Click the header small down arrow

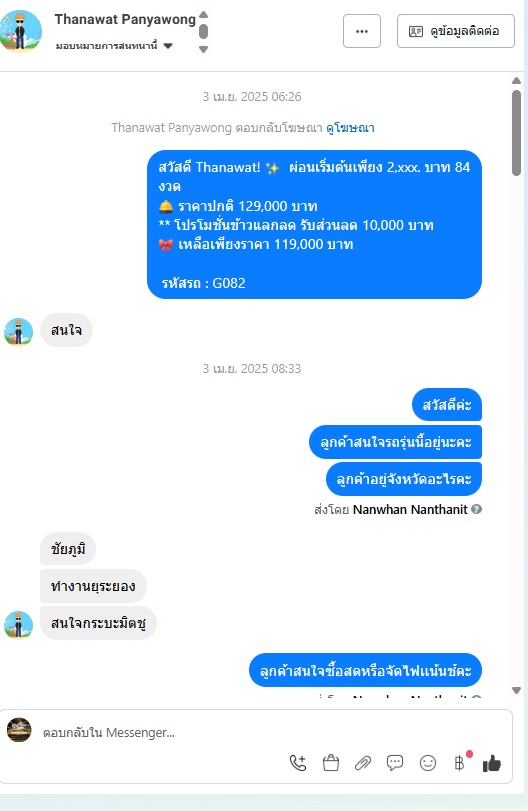click(x=204, y=49)
